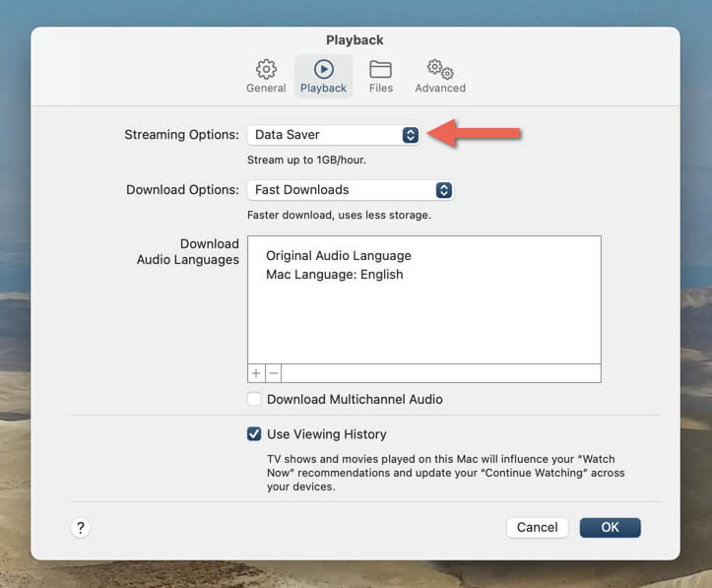Image resolution: width=712 pixels, height=588 pixels.
Task: Enable Download Multichannel Audio checkbox
Action: coord(255,400)
